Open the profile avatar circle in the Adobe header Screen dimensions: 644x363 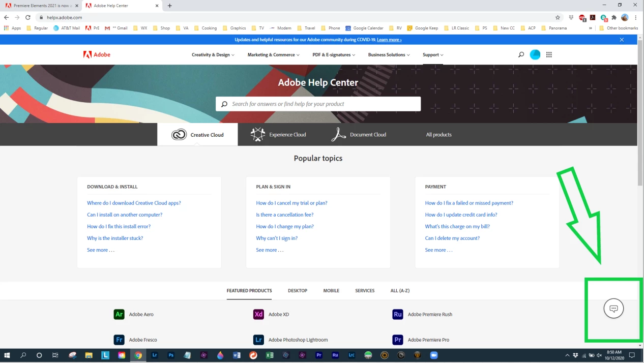coord(535,54)
